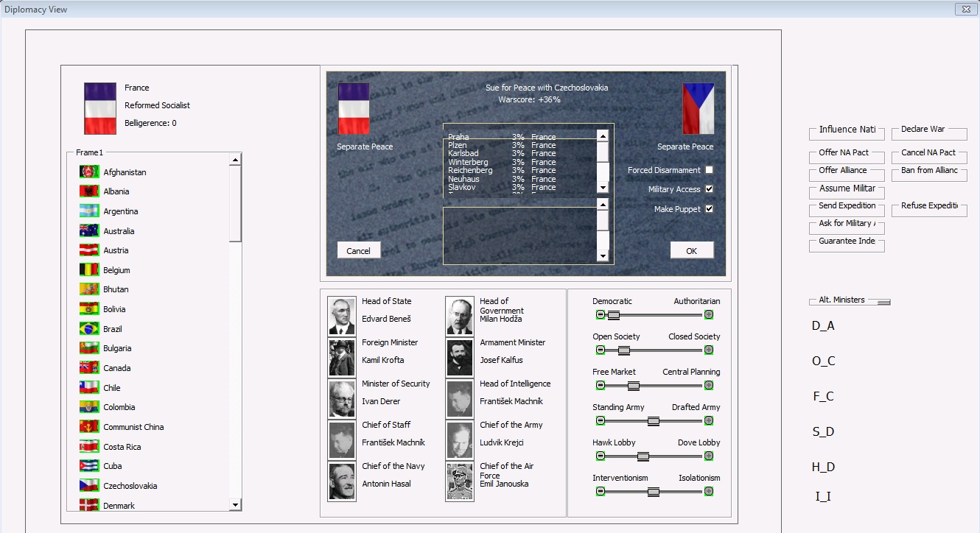Click the Czechoslovakia flag in country list
The width and height of the screenshot is (980, 533).
[x=89, y=486]
